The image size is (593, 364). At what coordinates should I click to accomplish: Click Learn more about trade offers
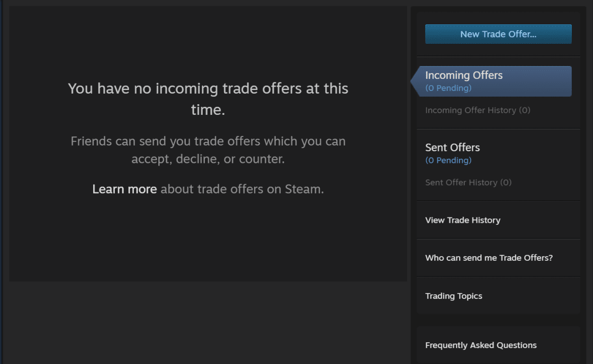click(124, 188)
